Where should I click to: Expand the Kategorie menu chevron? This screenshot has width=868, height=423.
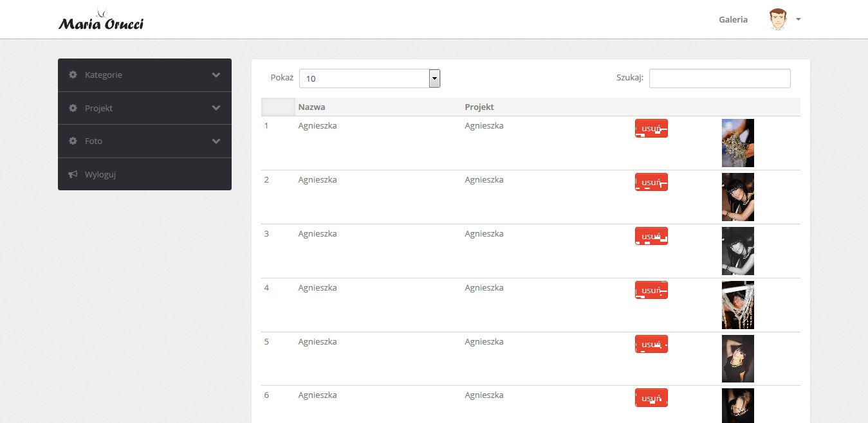pyautogui.click(x=216, y=75)
